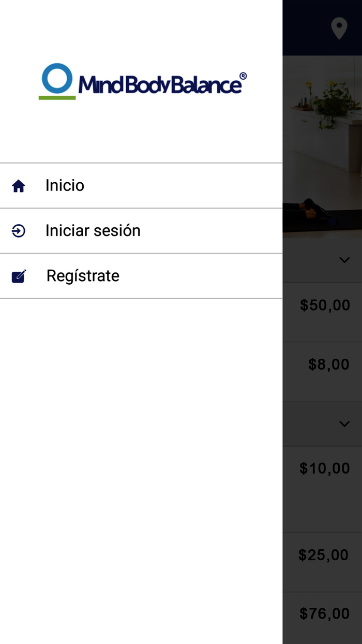Select the $50,00 price item
The height and width of the screenshot is (644, 362).
325,305
